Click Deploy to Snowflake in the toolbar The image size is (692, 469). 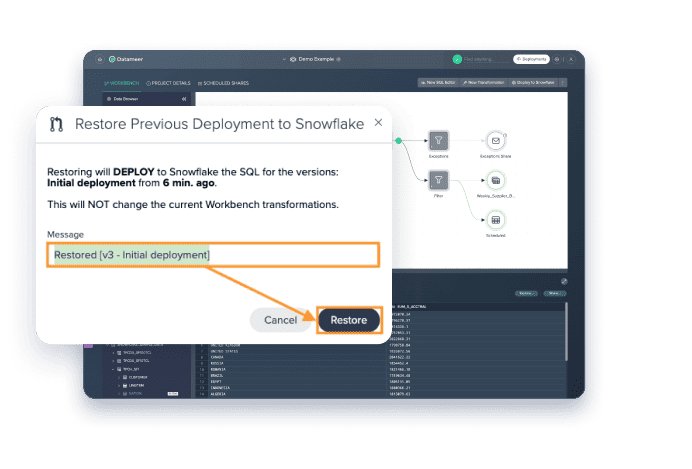click(533, 83)
